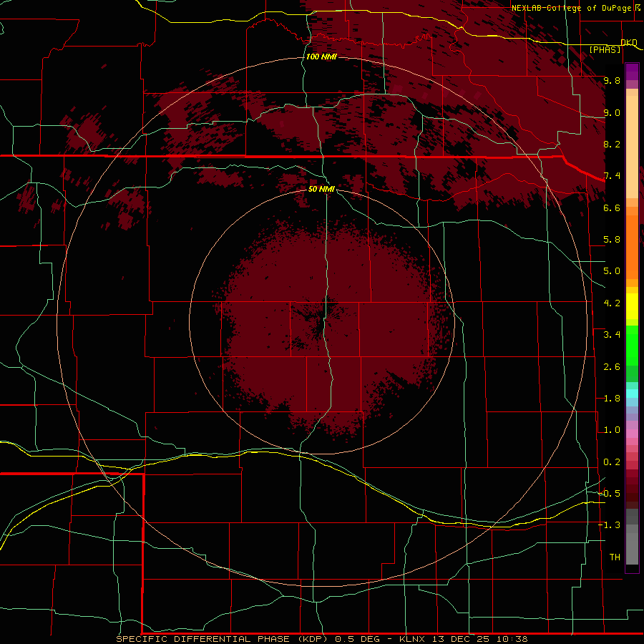Click the 5.8 scale value
The height and width of the screenshot is (644, 644).
click(x=612, y=240)
